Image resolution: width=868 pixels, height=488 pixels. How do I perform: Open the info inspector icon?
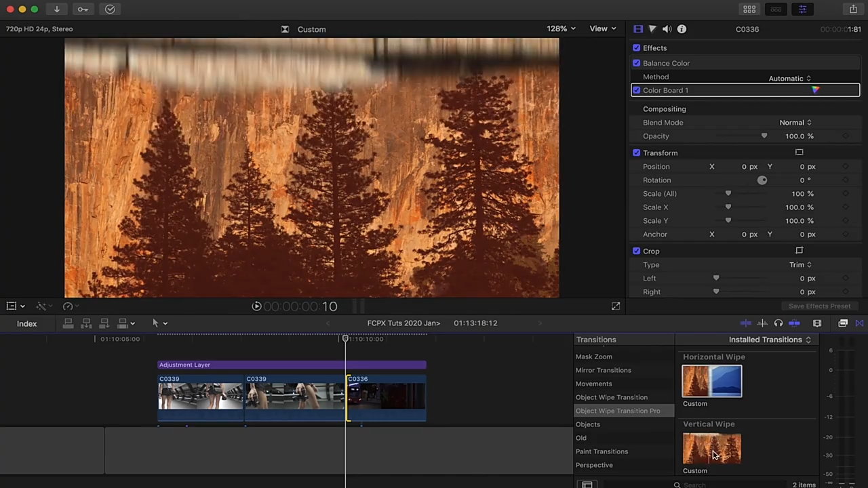(x=682, y=29)
